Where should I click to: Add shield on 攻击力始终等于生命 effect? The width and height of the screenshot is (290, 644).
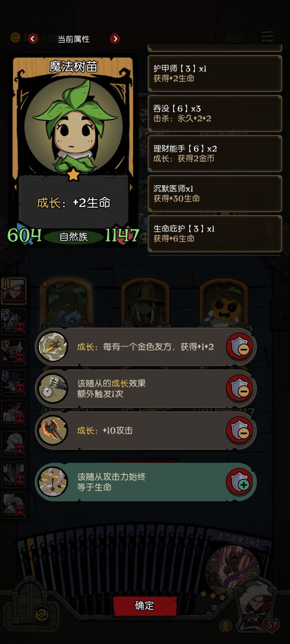click(240, 482)
